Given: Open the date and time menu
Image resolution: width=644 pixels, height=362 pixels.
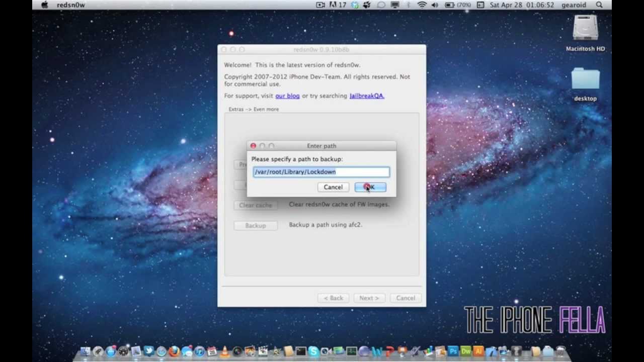Looking at the screenshot, I should pos(522,5).
